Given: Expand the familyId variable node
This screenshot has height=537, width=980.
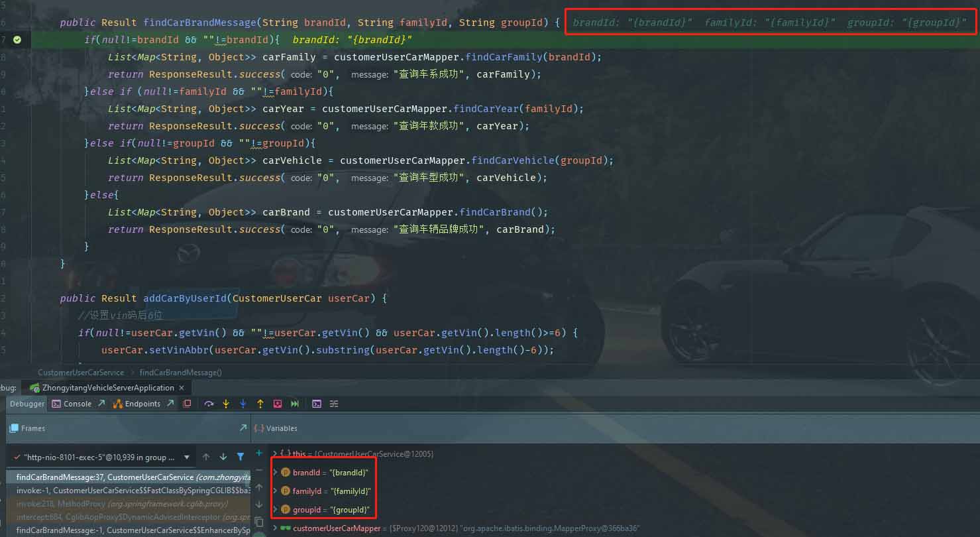Looking at the screenshot, I should pos(276,491).
